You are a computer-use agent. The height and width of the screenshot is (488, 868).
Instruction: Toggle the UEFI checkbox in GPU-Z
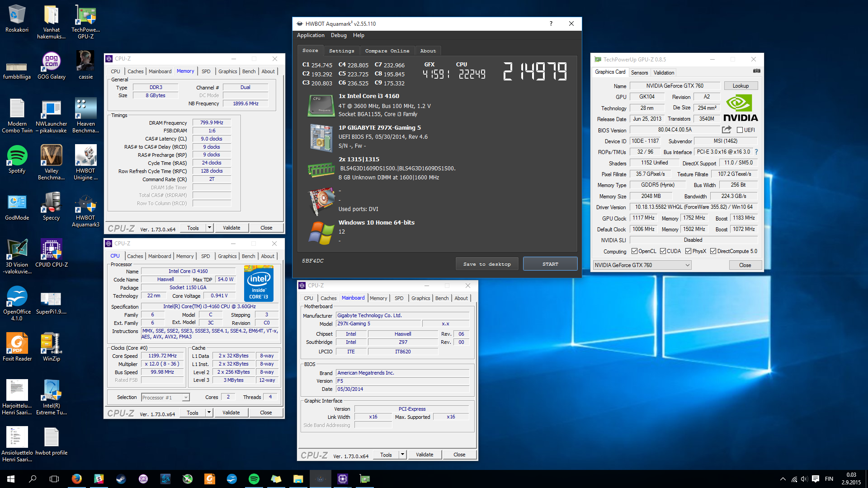point(740,130)
